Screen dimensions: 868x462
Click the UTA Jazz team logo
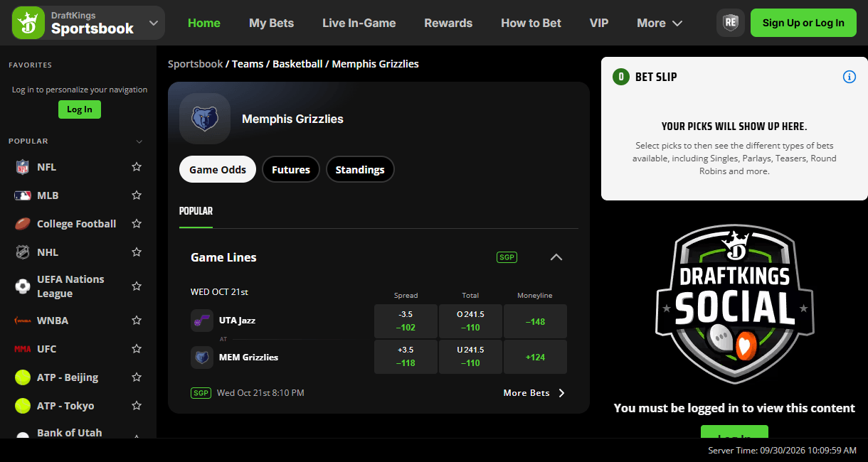pyautogui.click(x=202, y=321)
